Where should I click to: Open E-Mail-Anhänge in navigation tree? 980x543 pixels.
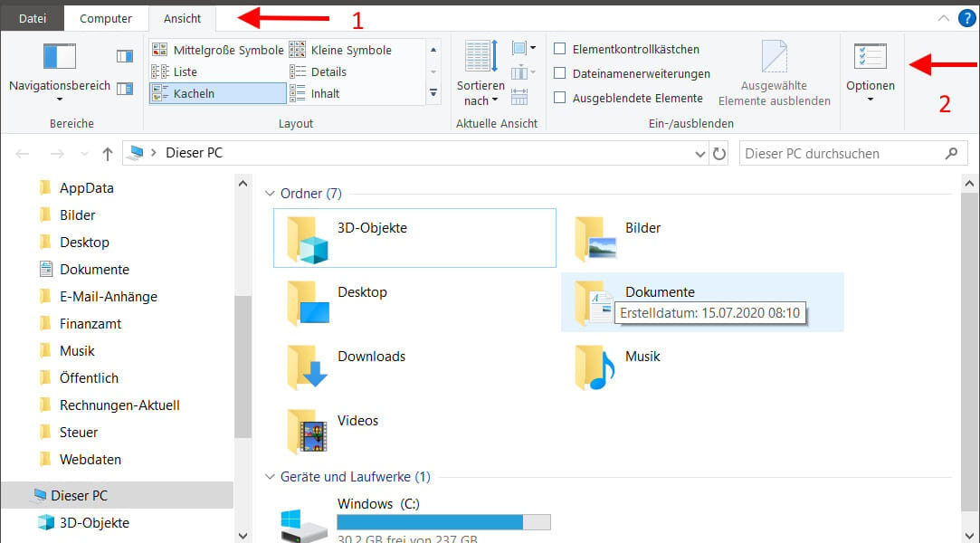[x=108, y=297]
